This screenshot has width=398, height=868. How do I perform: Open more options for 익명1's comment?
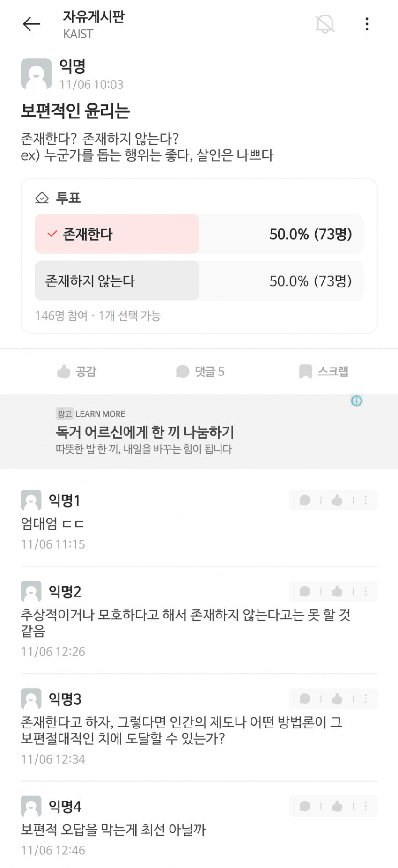[366, 500]
